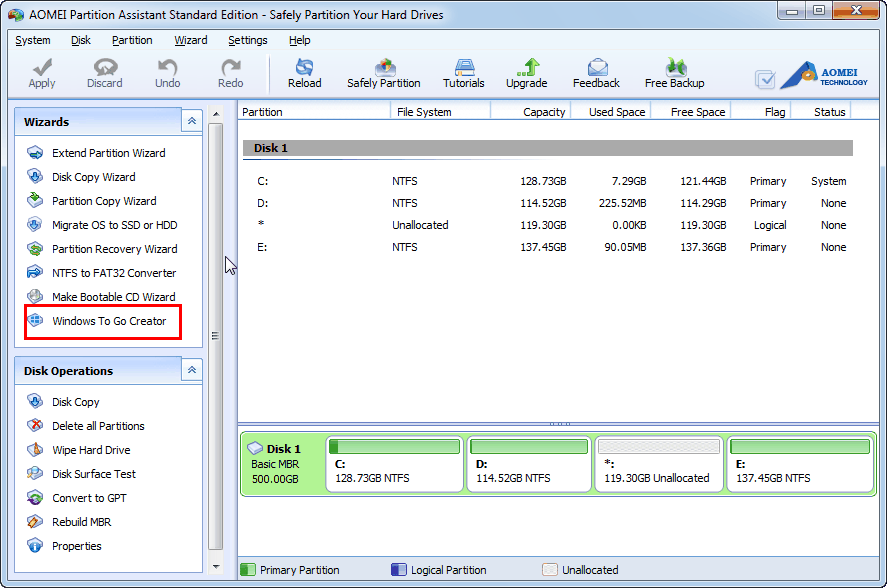Sort by the Flag column header
This screenshot has width=887, height=588.
761,111
